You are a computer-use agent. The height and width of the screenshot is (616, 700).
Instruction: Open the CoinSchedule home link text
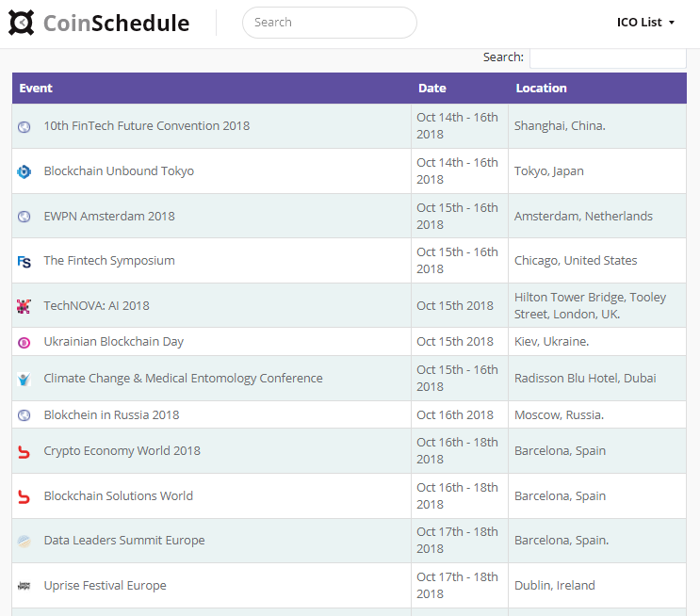point(116,23)
